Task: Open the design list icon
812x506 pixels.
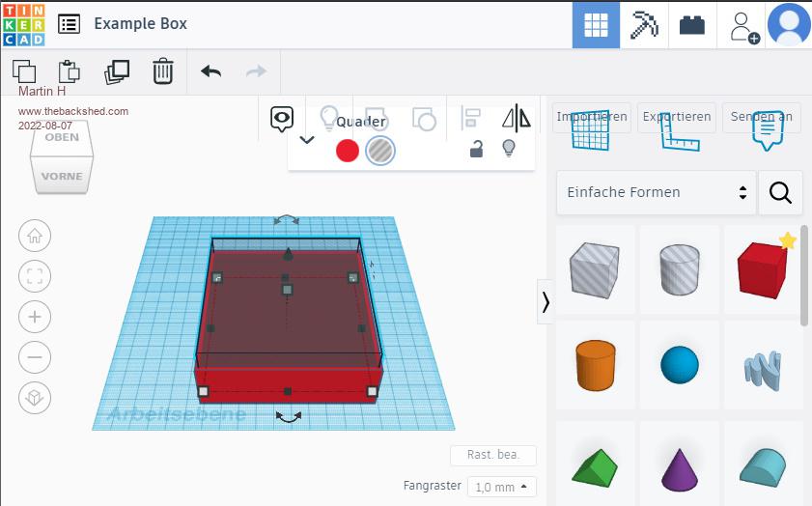Action: click(69, 24)
